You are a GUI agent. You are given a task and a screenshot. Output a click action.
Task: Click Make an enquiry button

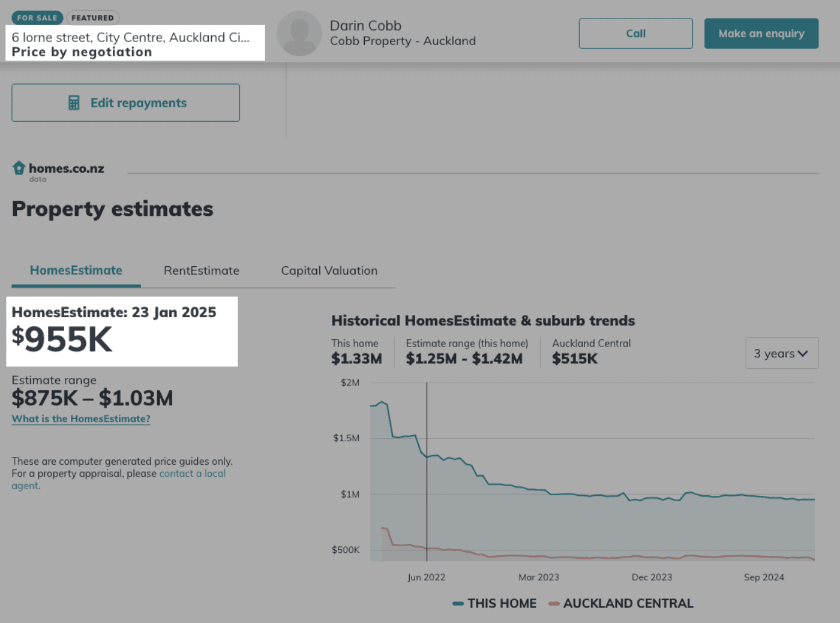761,34
